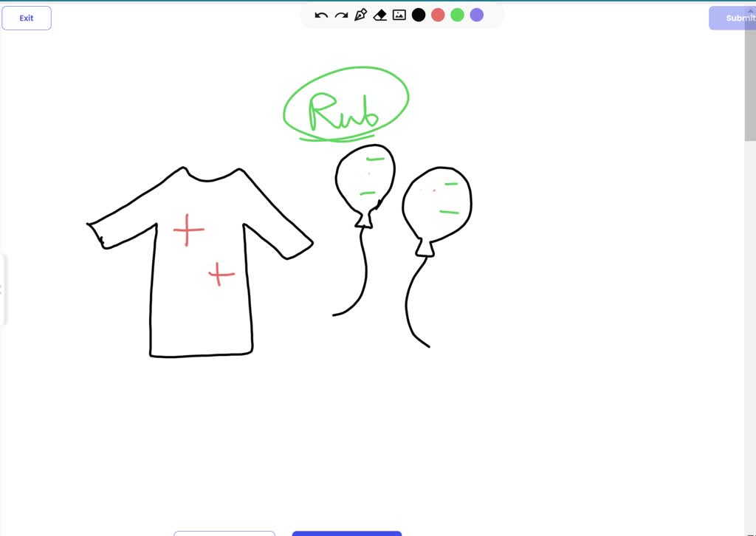Select the black drawing color
Image resolution: width=756 pixels, height=536 pixels.
[418, 14]
